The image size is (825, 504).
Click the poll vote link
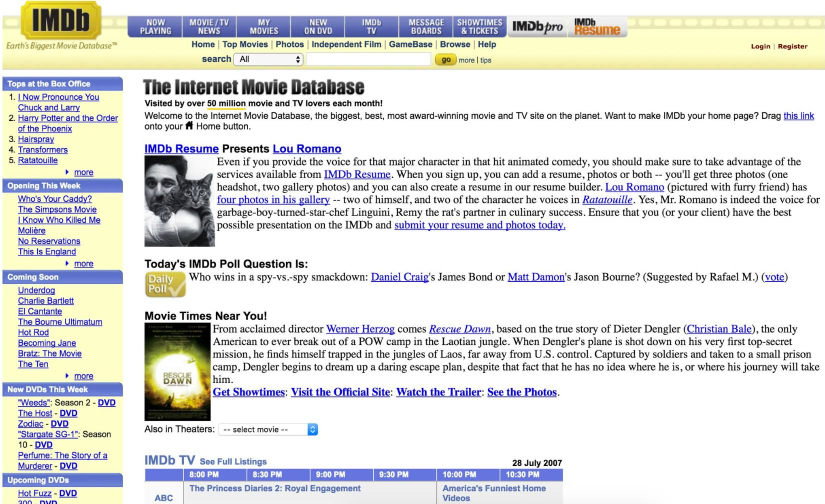pyautogui.click(x=774, y=277)
